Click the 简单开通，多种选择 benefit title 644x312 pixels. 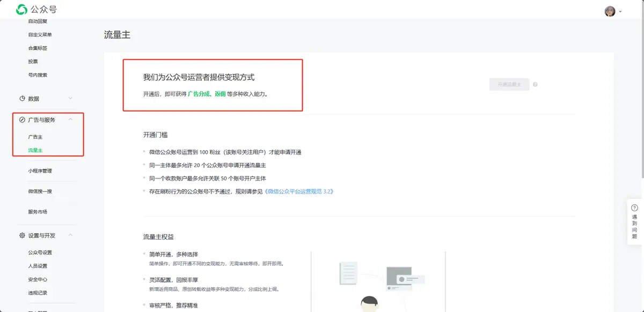[173, 255]
